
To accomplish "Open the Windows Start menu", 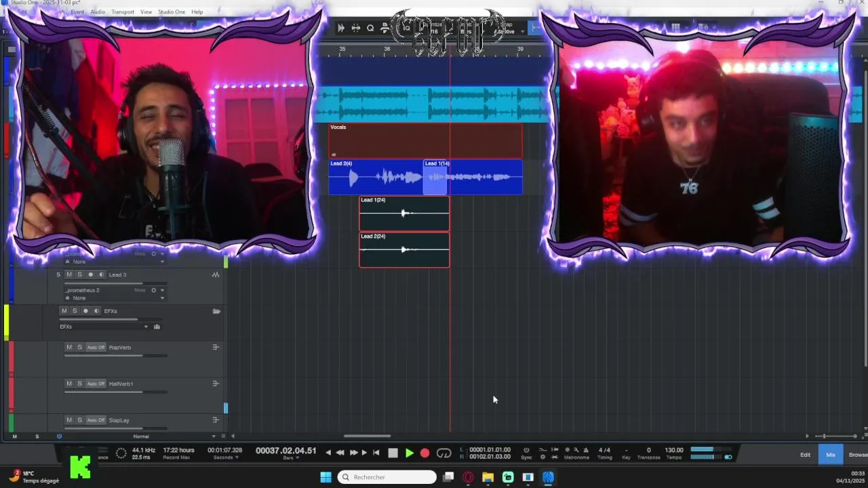I will pyautogui.click(x=325, y=477).
